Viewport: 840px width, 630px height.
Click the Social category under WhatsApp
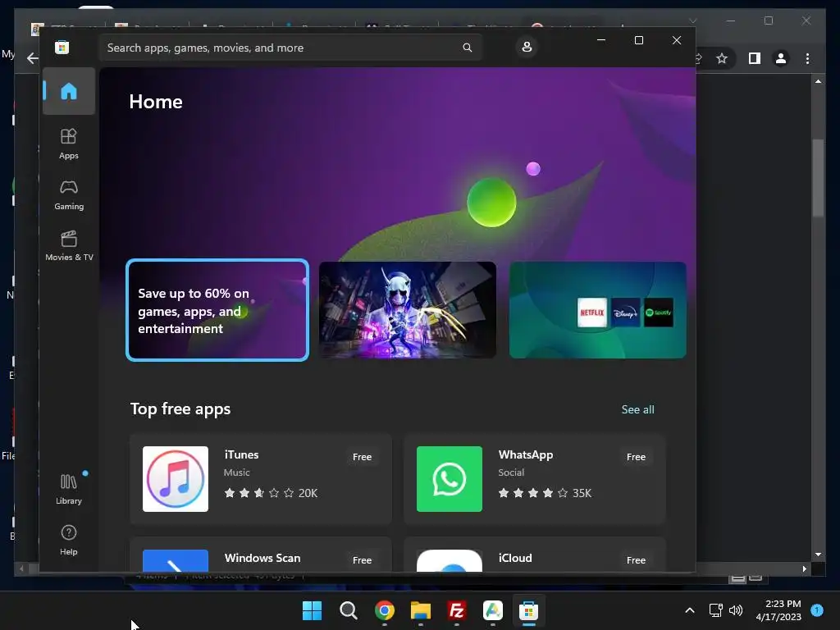(x=511, y=472)
